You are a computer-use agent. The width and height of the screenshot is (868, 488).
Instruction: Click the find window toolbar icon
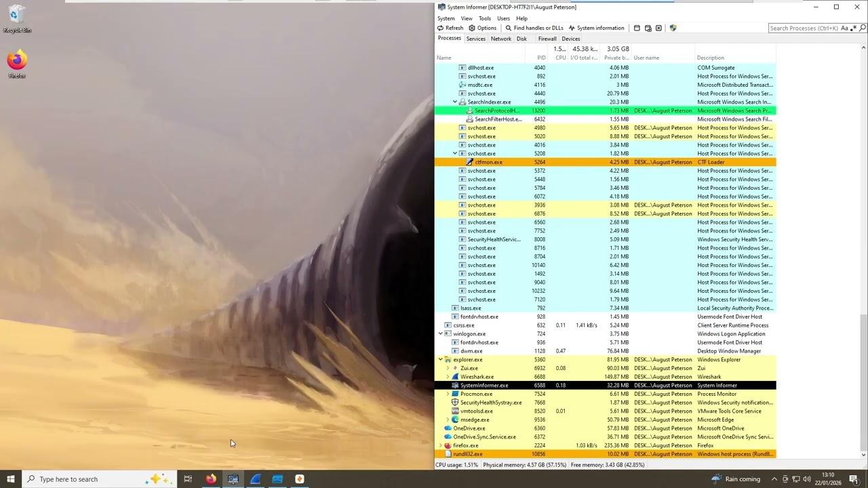pos(637,28)
